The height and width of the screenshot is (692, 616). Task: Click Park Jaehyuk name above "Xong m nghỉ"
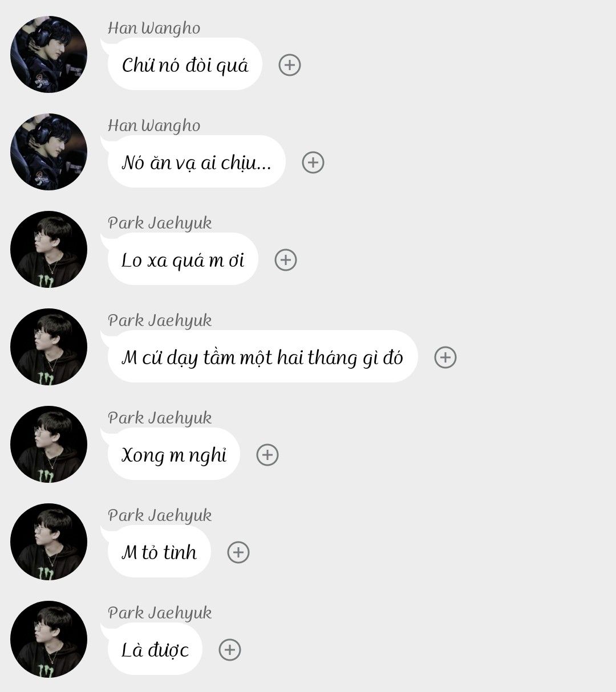click(160, 418)
